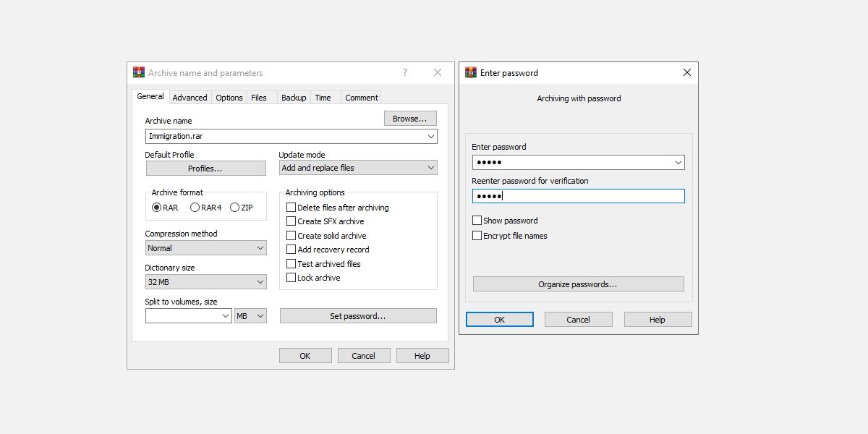
Task: Check the Show password option
Action: [477, 220]
